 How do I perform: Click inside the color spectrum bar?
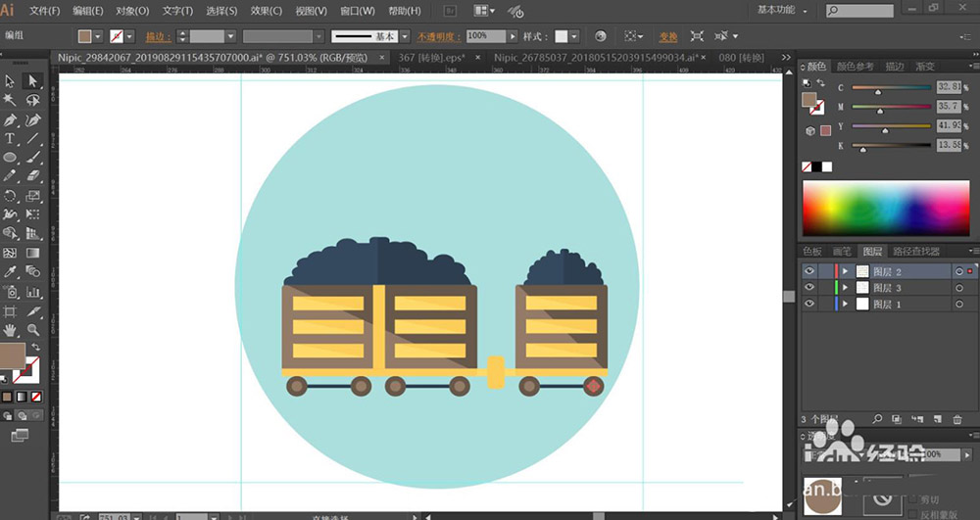[887, 208]
